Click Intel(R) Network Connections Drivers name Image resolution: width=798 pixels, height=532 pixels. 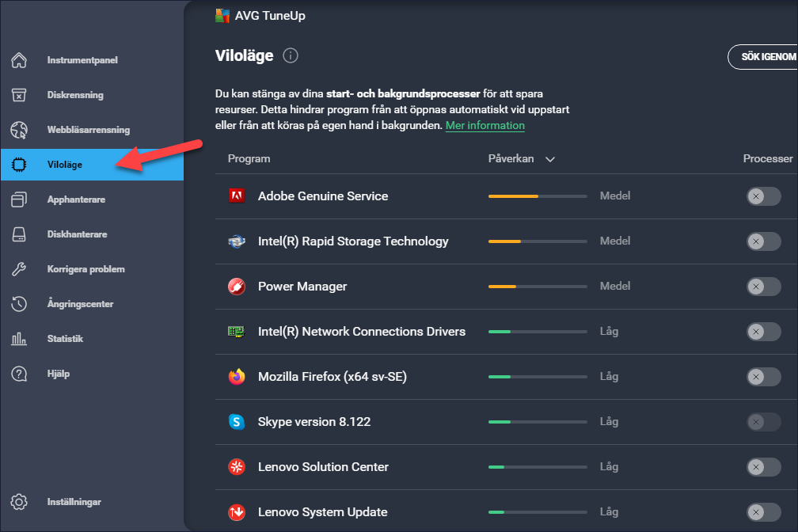click(x=362, y=332)
